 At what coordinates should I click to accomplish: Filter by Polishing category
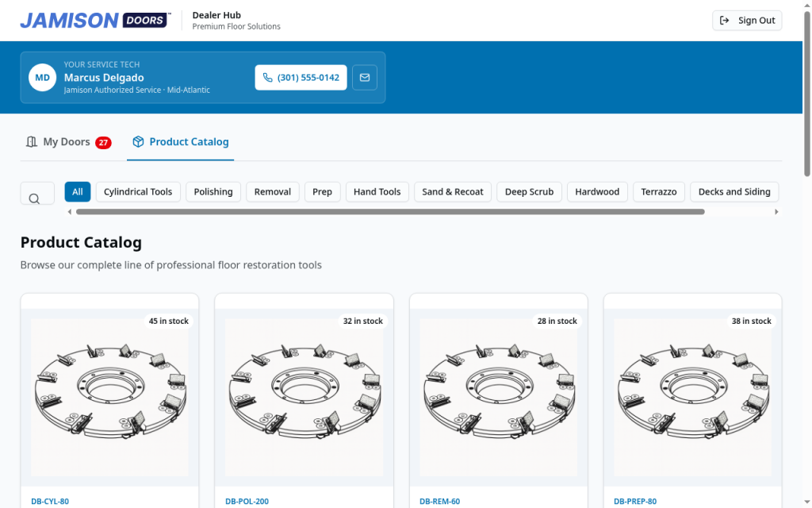[x=213, y=192]
